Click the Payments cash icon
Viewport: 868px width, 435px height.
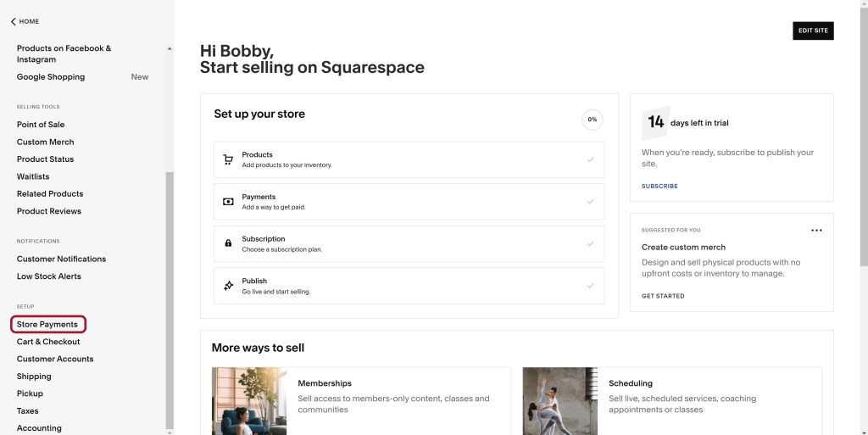[227, 202]
